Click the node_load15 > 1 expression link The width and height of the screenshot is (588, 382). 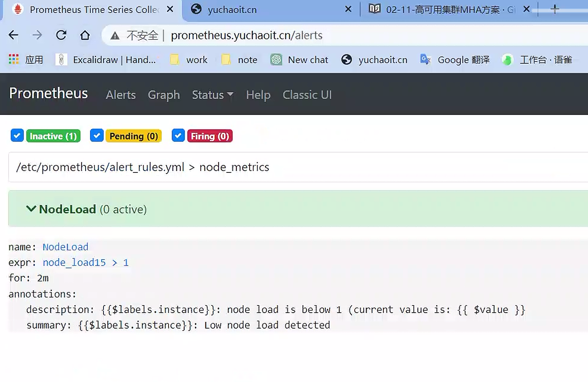86,263
